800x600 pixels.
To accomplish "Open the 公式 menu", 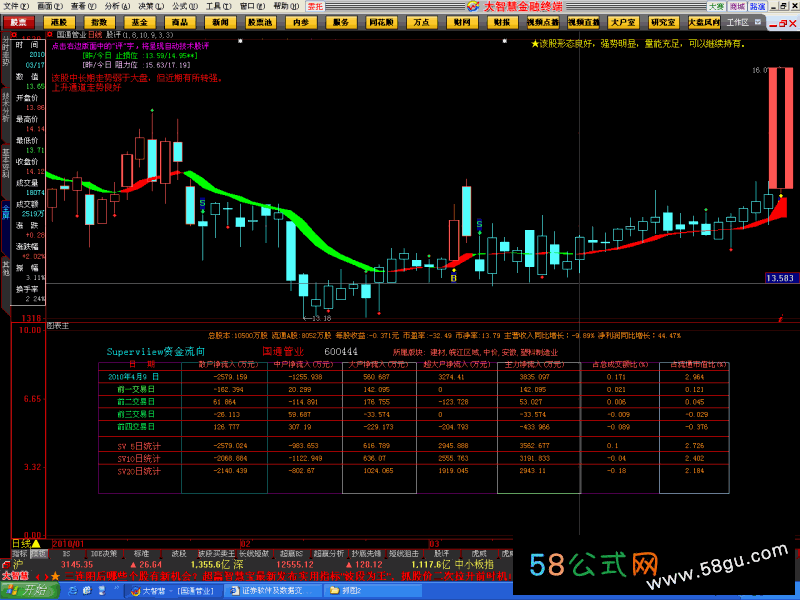I will tap(184, 6).
